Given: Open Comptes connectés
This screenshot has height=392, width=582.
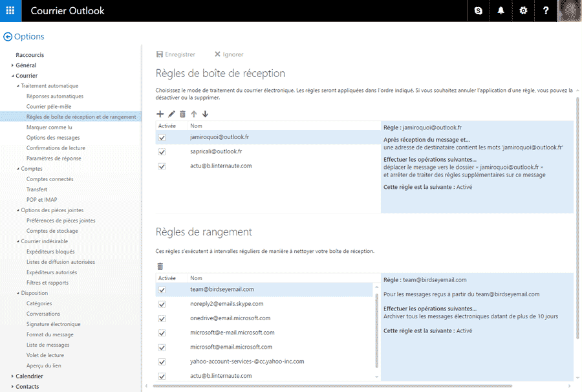Looking at the screenshot, I should point(50,179).
